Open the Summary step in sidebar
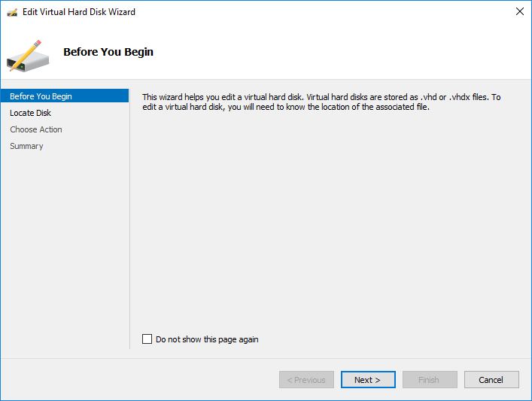The image size is (532, 401). coord(26,146)
